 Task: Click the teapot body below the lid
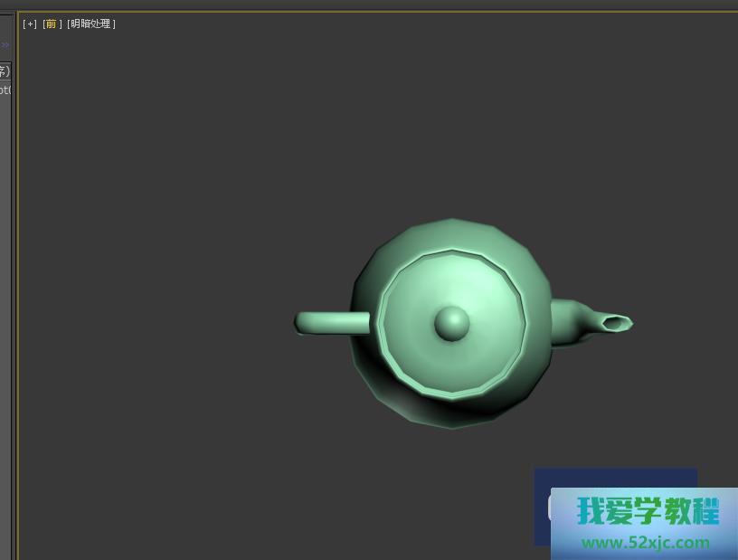452,412
